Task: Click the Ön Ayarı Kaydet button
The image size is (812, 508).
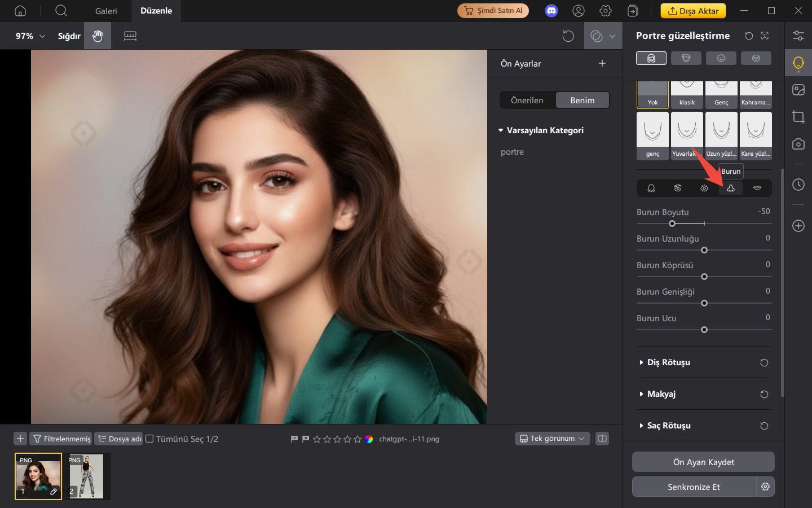Action: pos(703,462)
